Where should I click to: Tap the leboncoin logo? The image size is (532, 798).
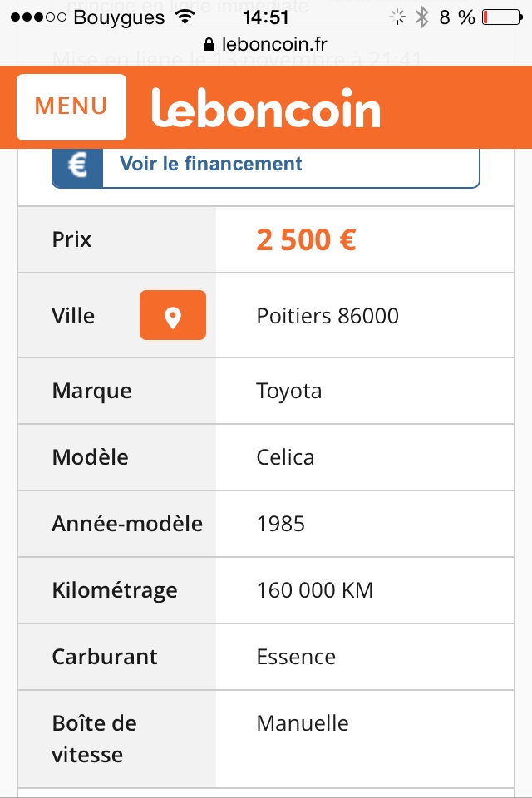[x=266, y=108]
